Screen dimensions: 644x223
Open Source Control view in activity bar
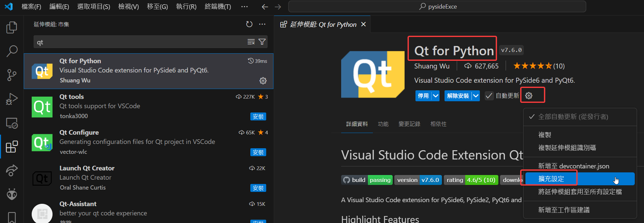12,75
